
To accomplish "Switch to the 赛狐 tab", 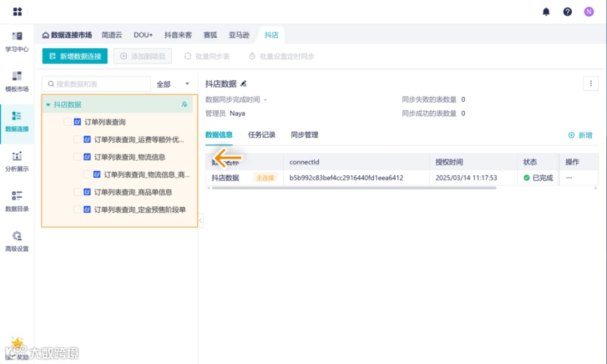I will 210,35.
